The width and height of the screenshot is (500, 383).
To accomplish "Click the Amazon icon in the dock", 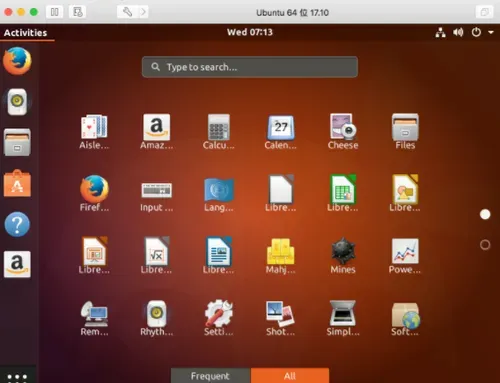I will click(17, 264).
